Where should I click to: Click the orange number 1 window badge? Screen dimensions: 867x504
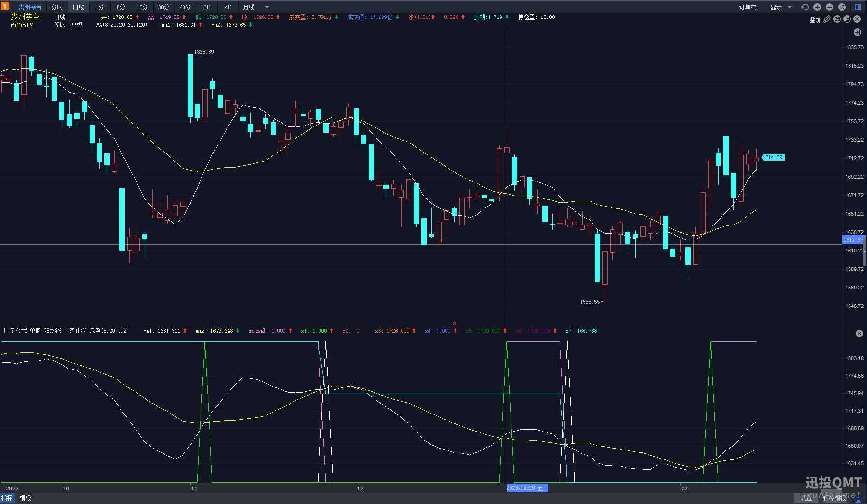pos(5,6)
